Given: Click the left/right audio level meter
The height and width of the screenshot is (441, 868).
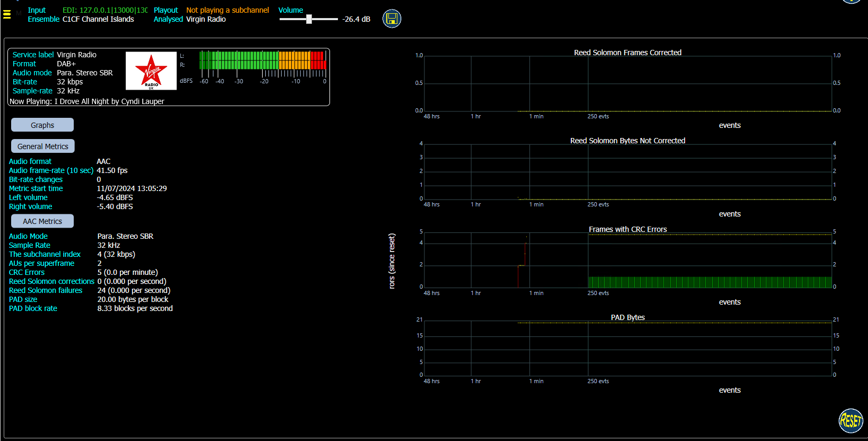Looking at the screenshot, I should click(263, 60).
